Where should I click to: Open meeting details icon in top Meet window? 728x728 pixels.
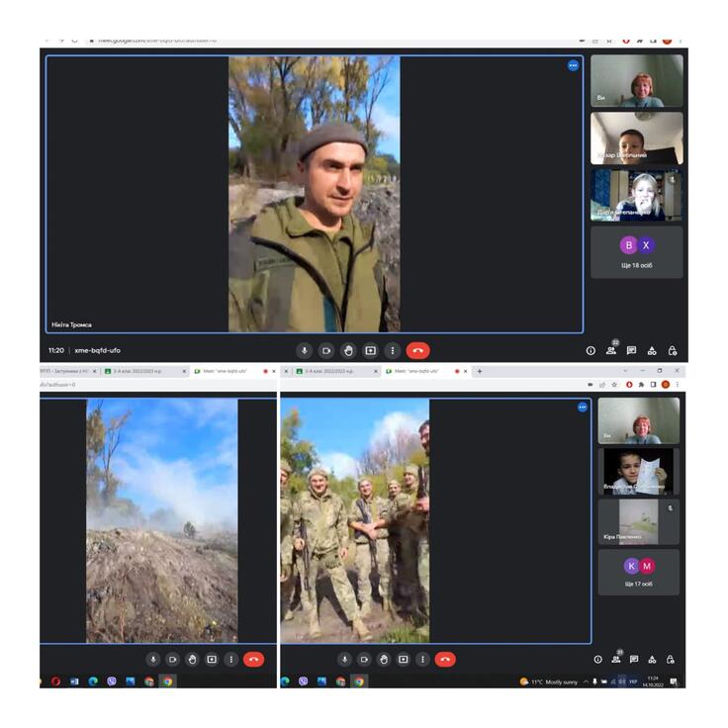tap(591, 350)
